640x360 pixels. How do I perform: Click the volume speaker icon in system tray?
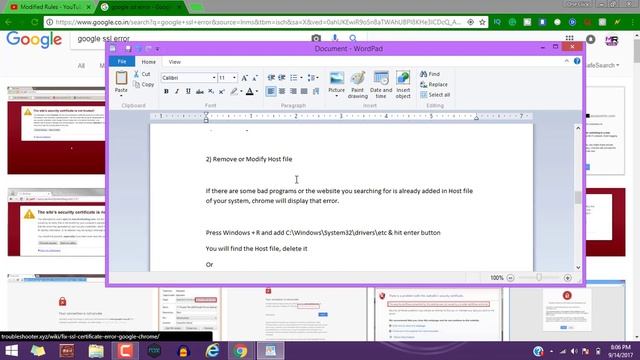pyautogui.click(x=574, y=351)
